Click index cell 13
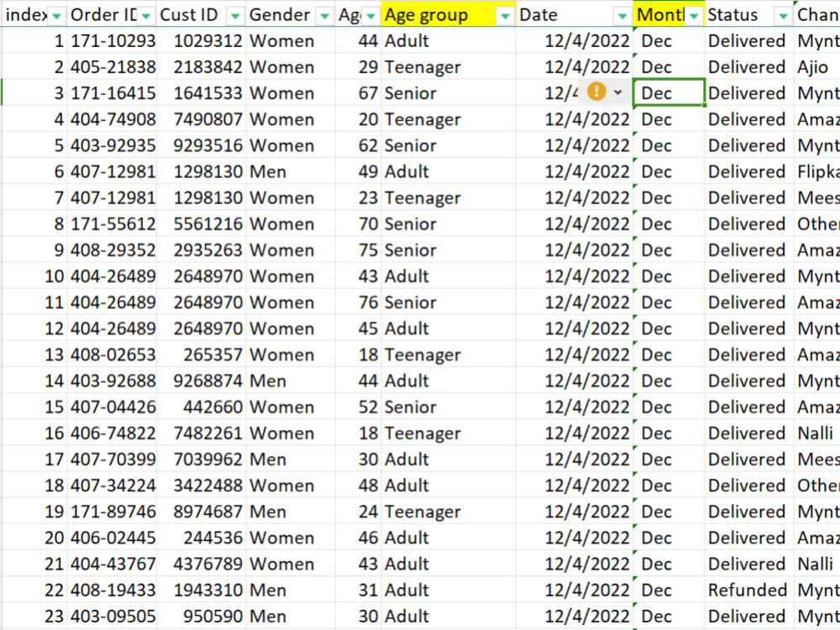Image resolution: width=840 pixels, height=630 pixels. click(34, 354)
